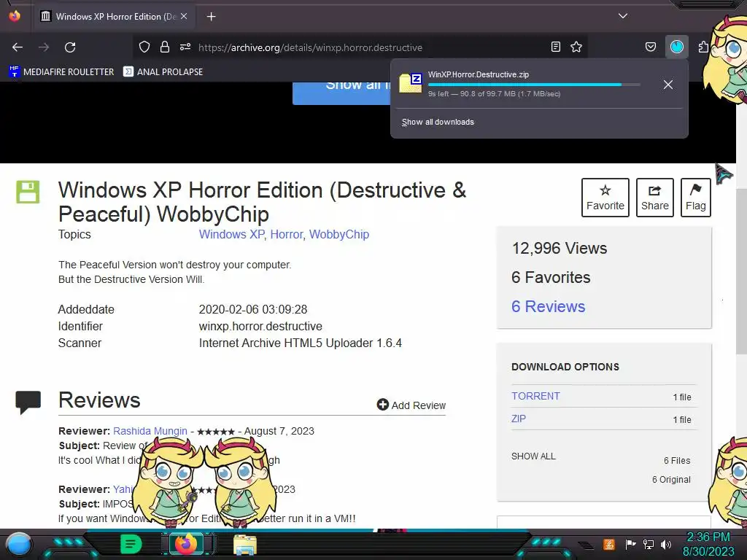This screenshot has height=560, width=747.
Task: Download via TORRENT option
Action: [x=535, y=396]
